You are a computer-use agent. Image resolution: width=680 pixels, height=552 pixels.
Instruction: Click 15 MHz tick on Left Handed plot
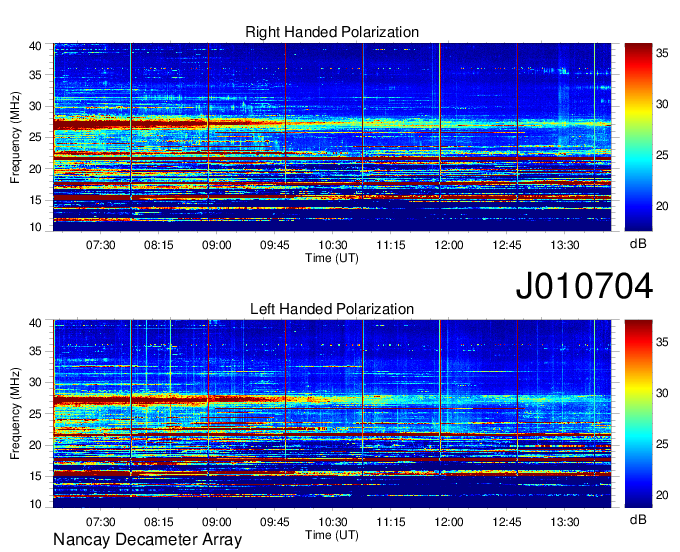click(36, 477)
